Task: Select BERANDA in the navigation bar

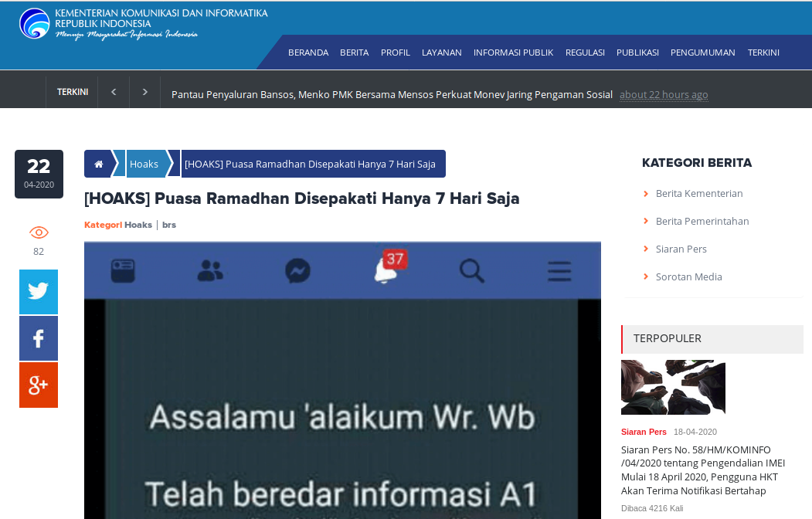Action: pos(308,53)
